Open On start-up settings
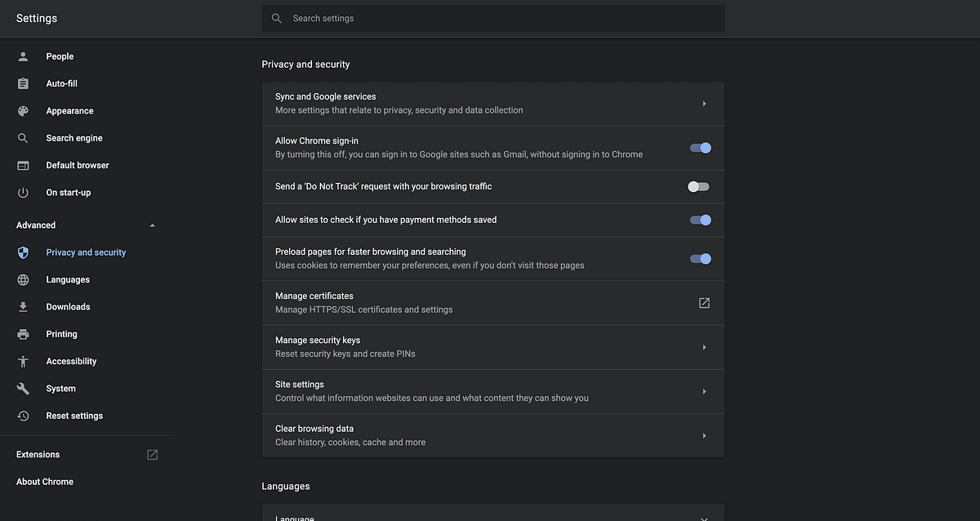Screen dimensions: 980x521 pos(69,193)
